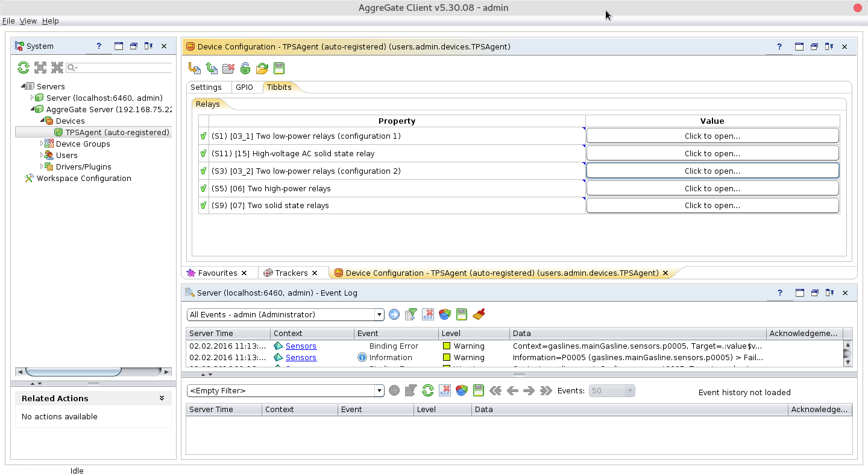Click the red X table icon in upper Event Log toolbar

428,314
